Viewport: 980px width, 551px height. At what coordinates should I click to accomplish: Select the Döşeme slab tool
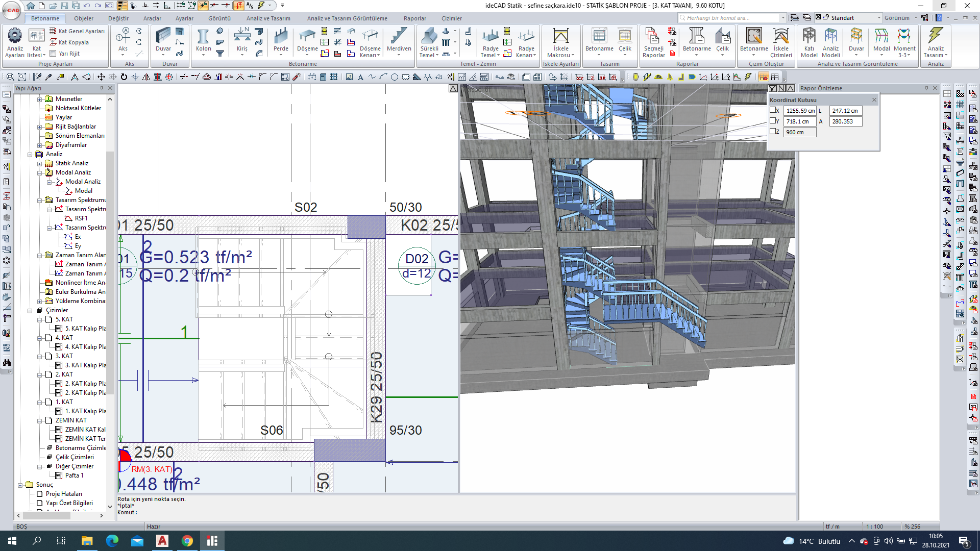307,42
